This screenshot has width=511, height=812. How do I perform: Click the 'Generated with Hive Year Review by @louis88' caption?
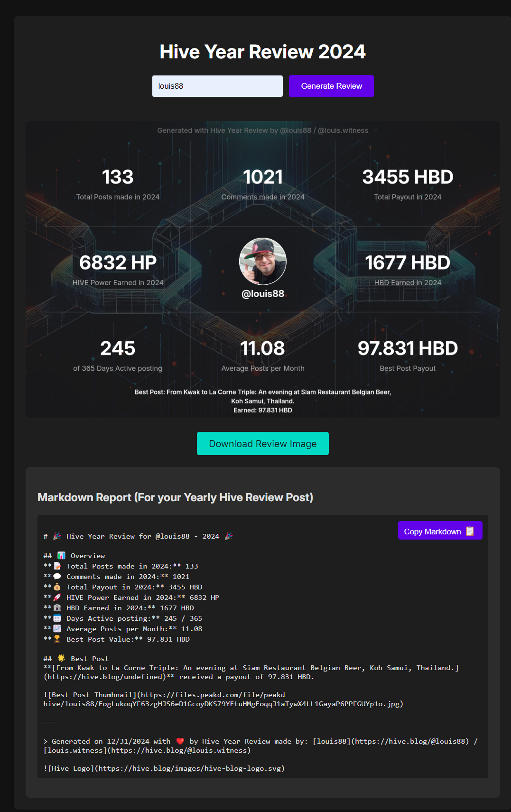pyautogui.click(x=263, y=131)
